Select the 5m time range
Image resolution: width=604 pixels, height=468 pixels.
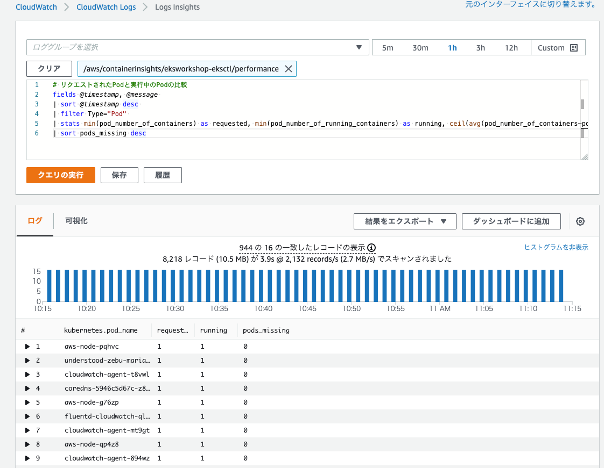(x=387, y=47)
